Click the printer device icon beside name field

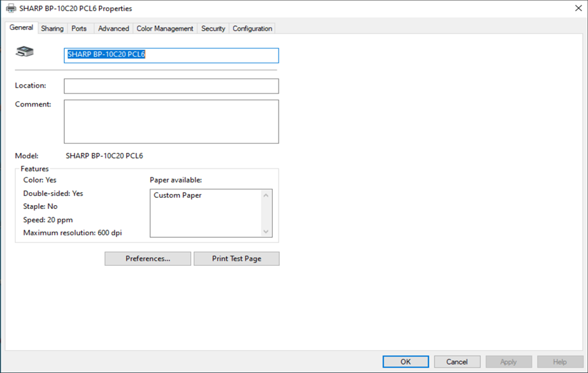coord(24,52)
